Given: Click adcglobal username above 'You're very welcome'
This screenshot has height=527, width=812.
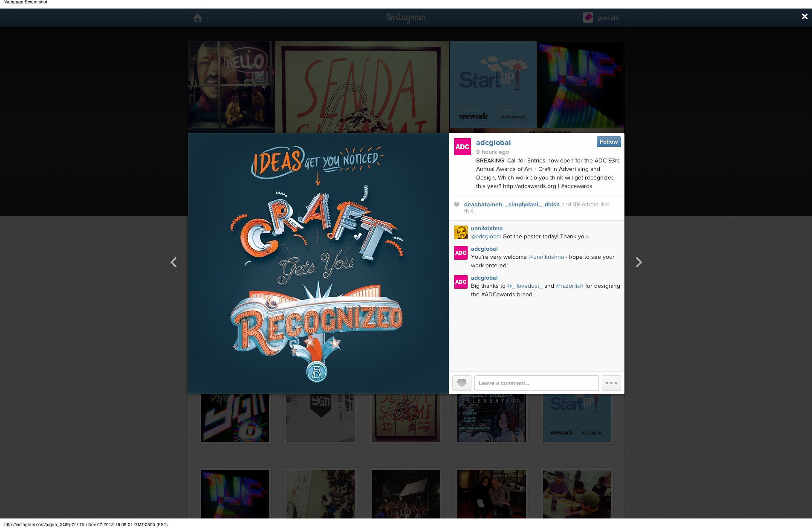Looking at the screenshot, I should point(484,249).
